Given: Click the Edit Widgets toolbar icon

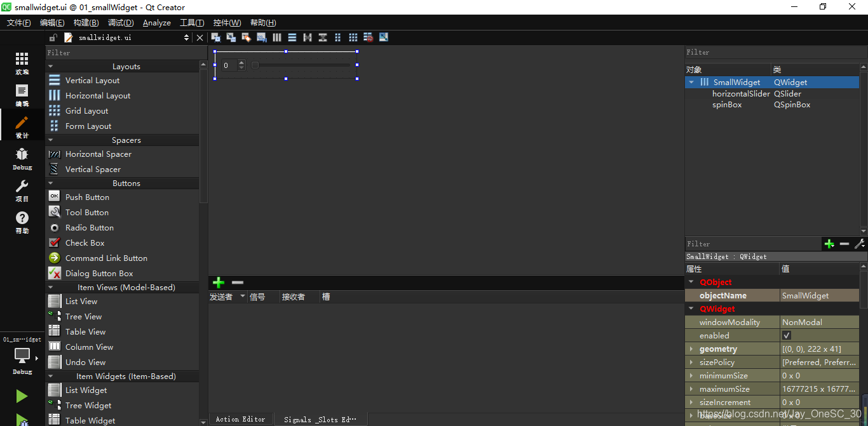Looking at the screenshot, I should pyautogui.click(x=216, y=37).
